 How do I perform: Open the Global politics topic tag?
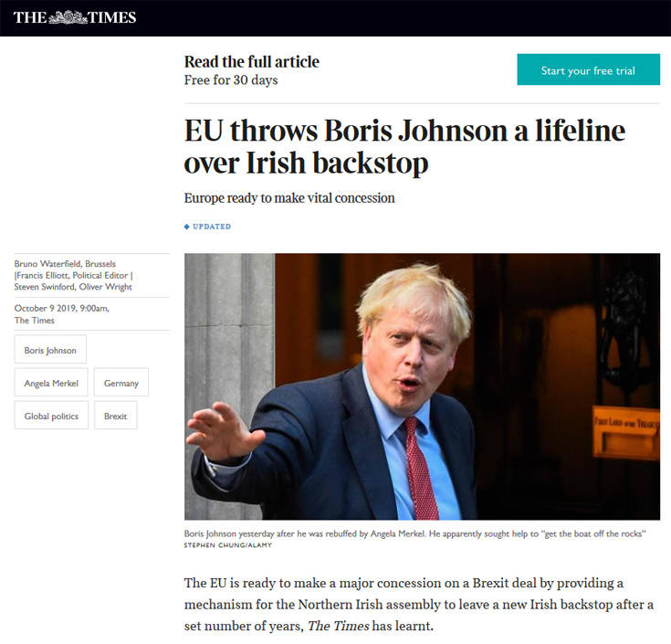(x=51, y=416)
